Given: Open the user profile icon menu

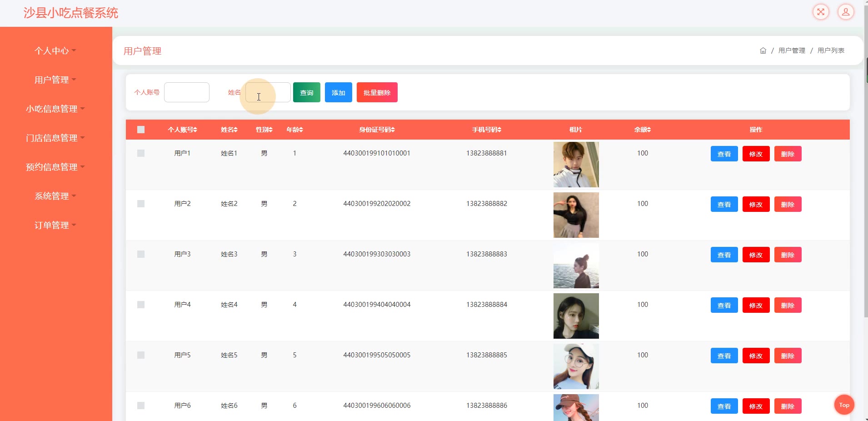Looking at the screenshot, I should (x=845, y=12).
